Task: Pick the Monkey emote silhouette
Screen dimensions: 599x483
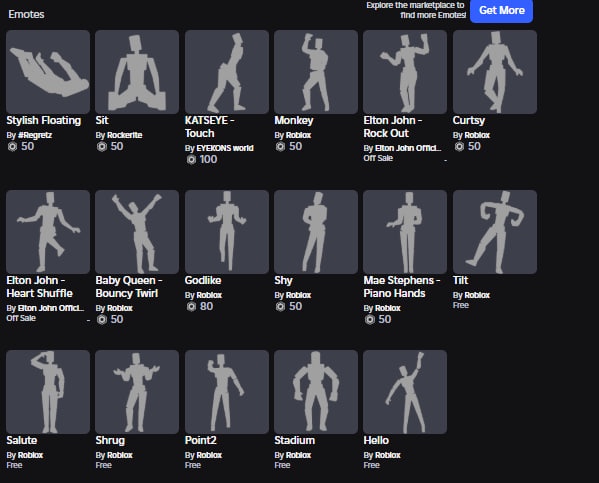Action: (316, 72)
